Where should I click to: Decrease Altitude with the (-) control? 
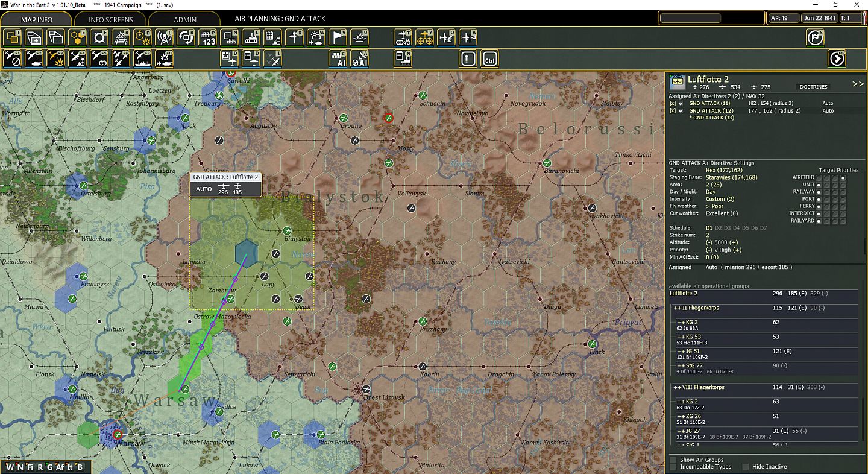click(709, 242)
